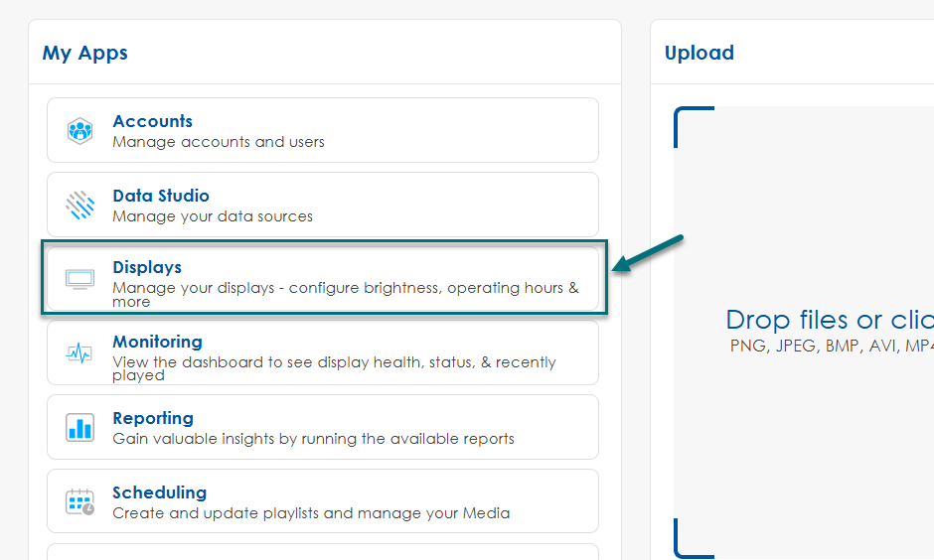934x560 pixels.
Task: Click the Data Studio striped icon
Action: click(79, 206)
